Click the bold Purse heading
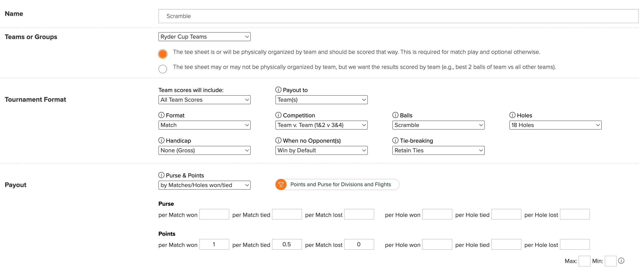The image size is (644, 278). pyautogui.click(x=166, y=204)
